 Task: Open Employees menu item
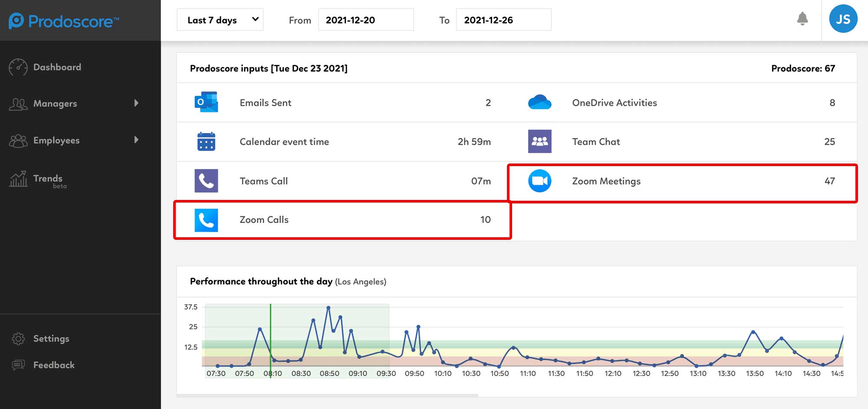(x=56, y=141)
